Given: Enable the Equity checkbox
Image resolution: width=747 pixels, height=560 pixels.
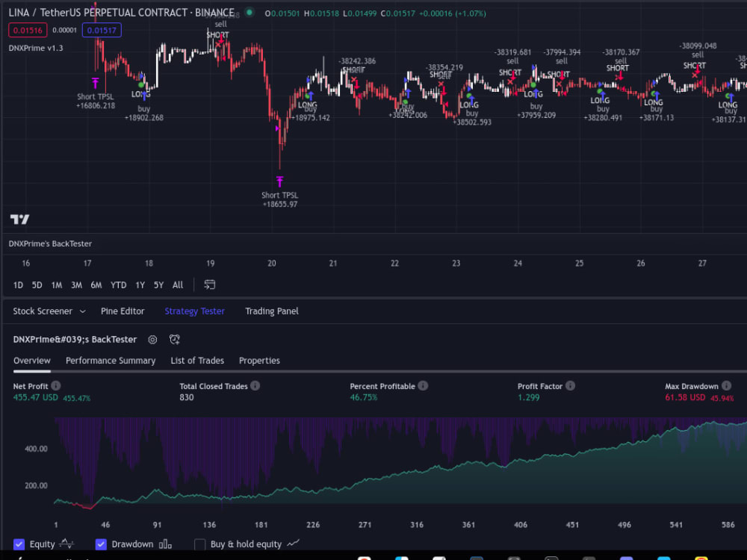Looking at the screenshot, I should pyautogui.click(x=19, y=544).
